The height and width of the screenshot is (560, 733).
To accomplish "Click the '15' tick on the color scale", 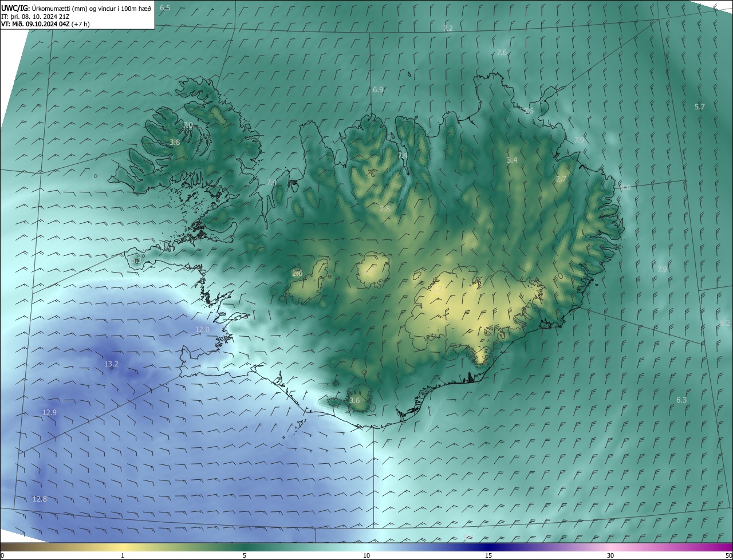I will click(488, 555).
